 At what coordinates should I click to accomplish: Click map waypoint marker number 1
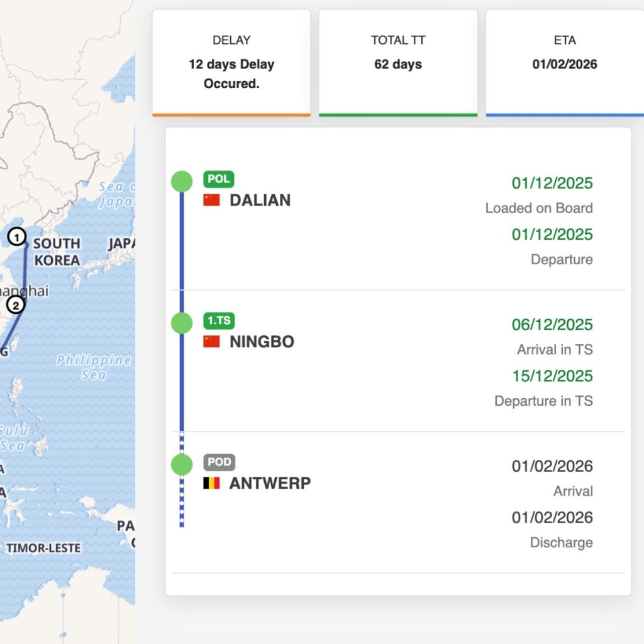[17, 237]
